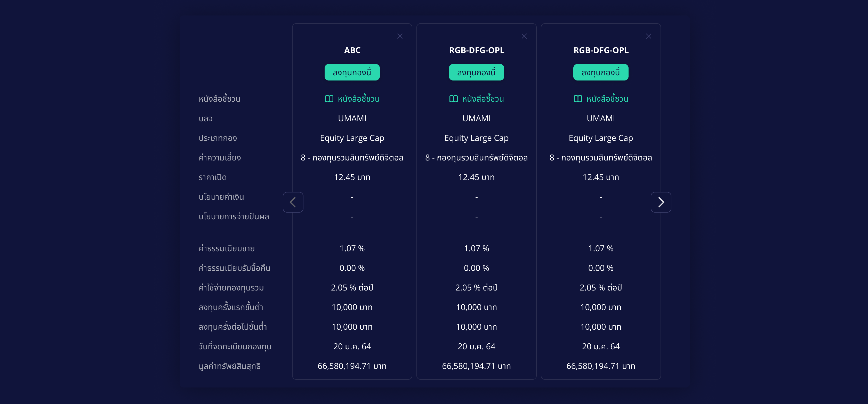Dismiss the rightmost fund with its X icon
This screenshot has height=404, width=868.
648,36
